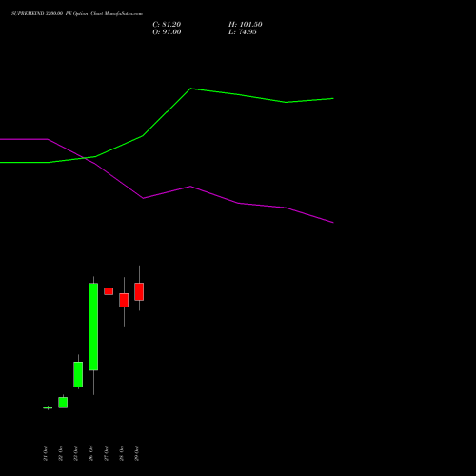
Task: Click the red candle for 29 Oct
Action: [x=139, y=291]
